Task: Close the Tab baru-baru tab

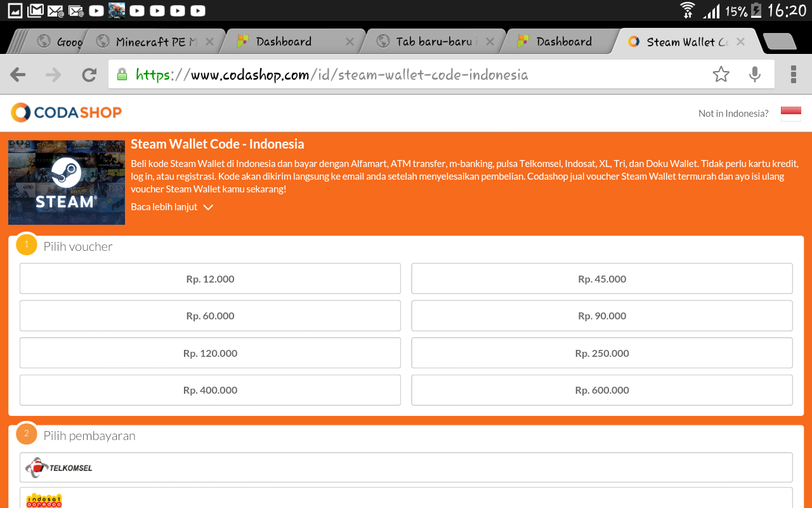Action: click(490, 42)
